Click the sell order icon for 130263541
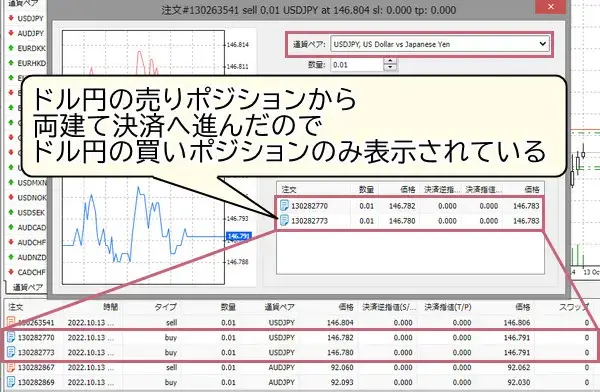This screenshot has width=600, height=392. point(11,322)
